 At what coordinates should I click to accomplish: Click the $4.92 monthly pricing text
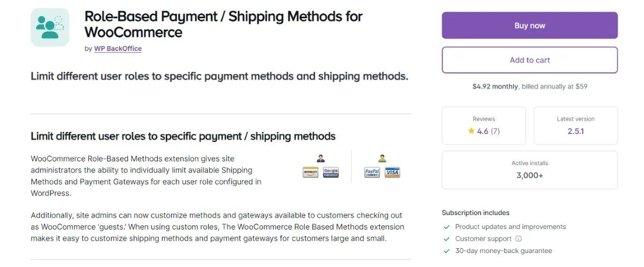point(495,86)
